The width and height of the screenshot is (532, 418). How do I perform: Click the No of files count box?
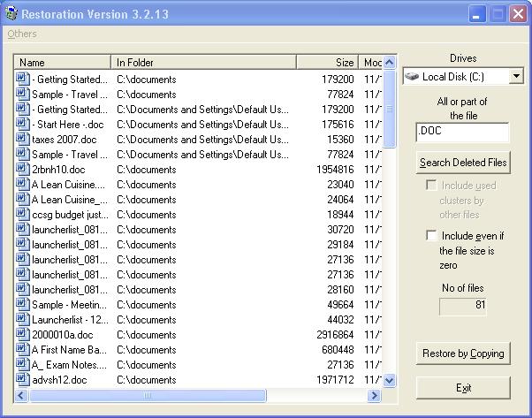click(x=463, y=307)
